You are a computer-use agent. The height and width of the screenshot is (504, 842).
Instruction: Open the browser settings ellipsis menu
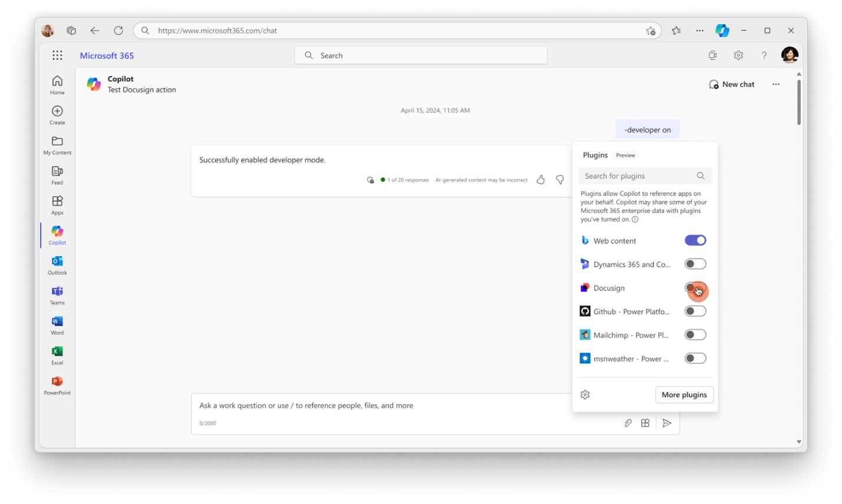(700, 30)
